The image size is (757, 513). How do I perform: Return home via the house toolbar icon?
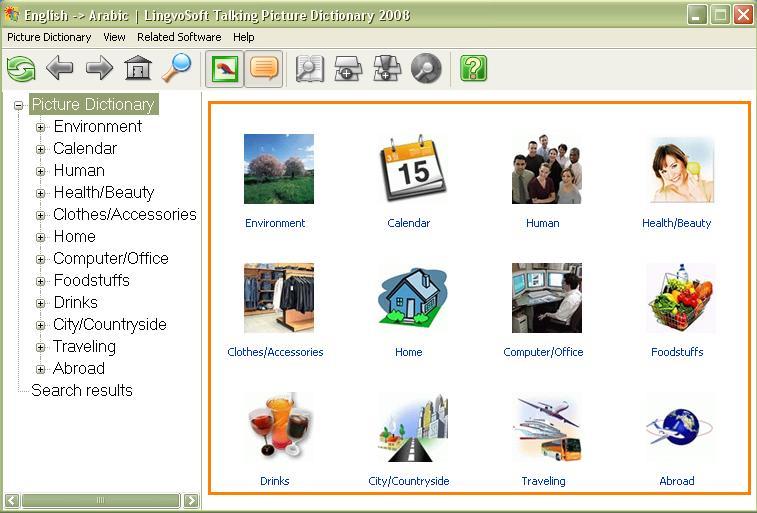coord(138,68)
